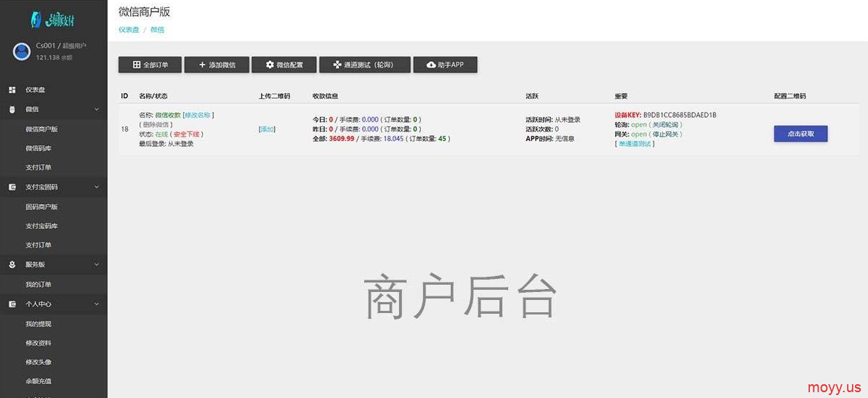Click the 添加微信 button
This screenshot has height=398, width=868.
pos(217,65)
